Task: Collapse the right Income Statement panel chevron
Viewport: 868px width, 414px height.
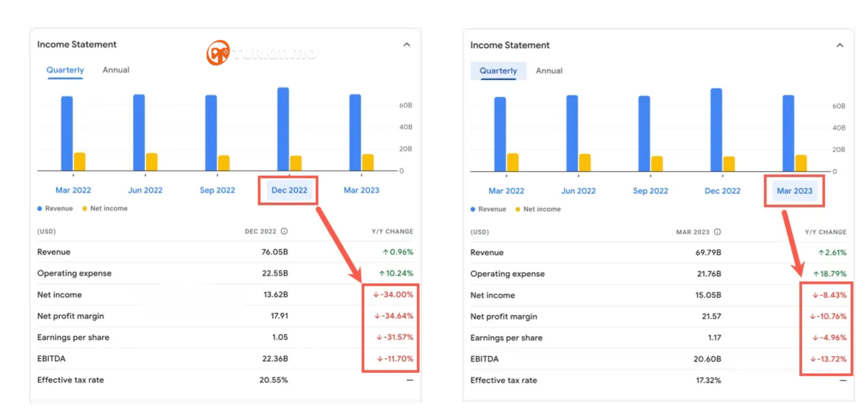Action: [x=840, y=45]
